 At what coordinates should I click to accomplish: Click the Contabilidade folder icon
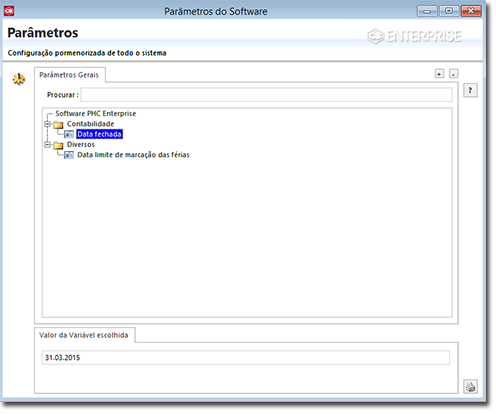point(58,125)
